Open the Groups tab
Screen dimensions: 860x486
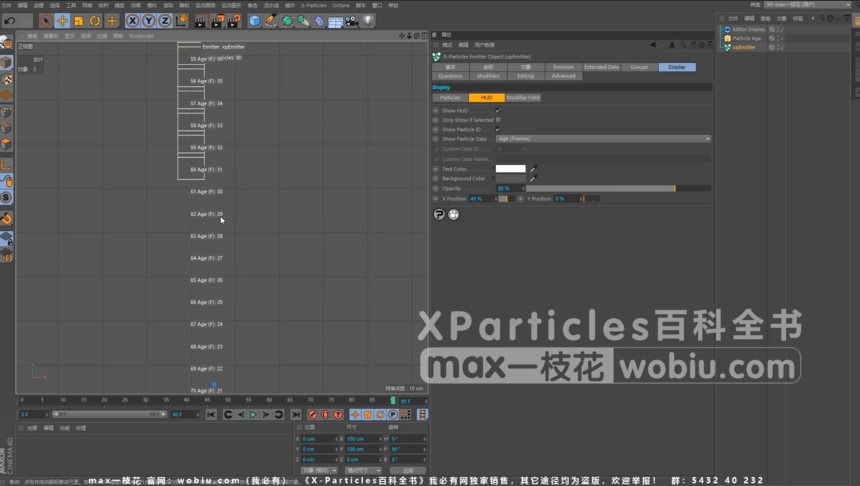(x=639, y=67)
